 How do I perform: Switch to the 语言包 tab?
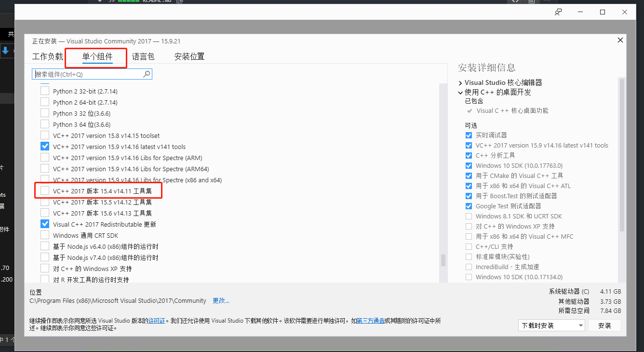(143, 56)
